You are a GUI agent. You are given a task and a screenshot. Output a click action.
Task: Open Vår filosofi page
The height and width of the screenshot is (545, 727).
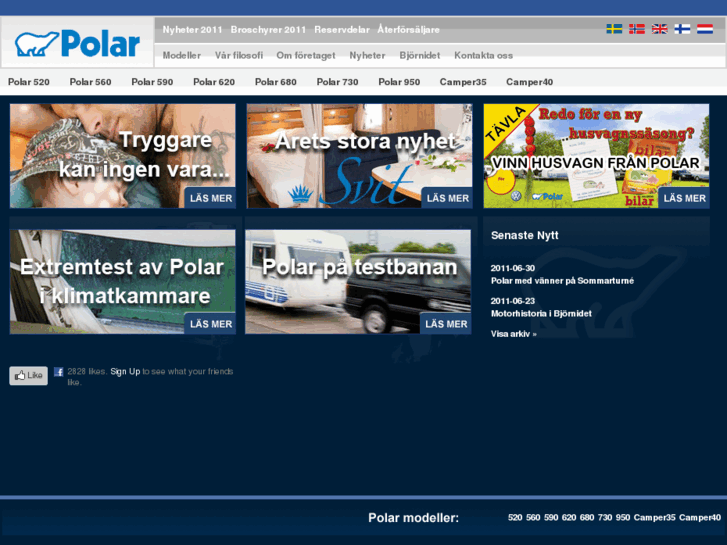coord(239,56)
